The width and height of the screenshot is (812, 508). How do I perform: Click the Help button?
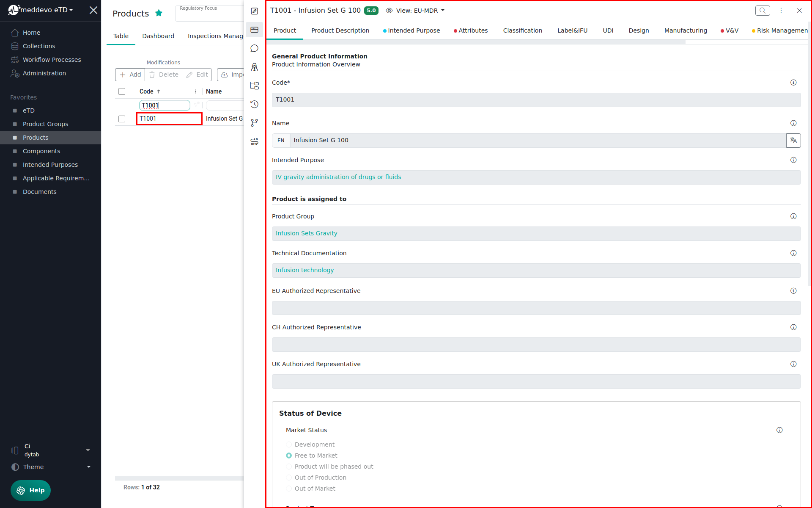click(30, 490)
